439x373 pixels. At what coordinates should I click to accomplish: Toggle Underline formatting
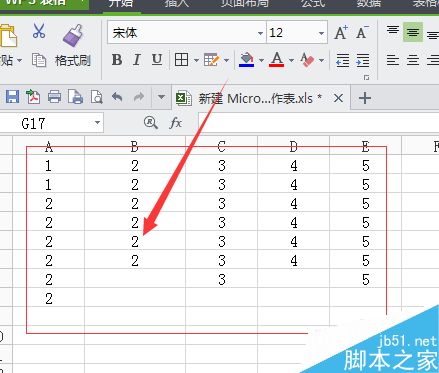[x=157, y=60]
